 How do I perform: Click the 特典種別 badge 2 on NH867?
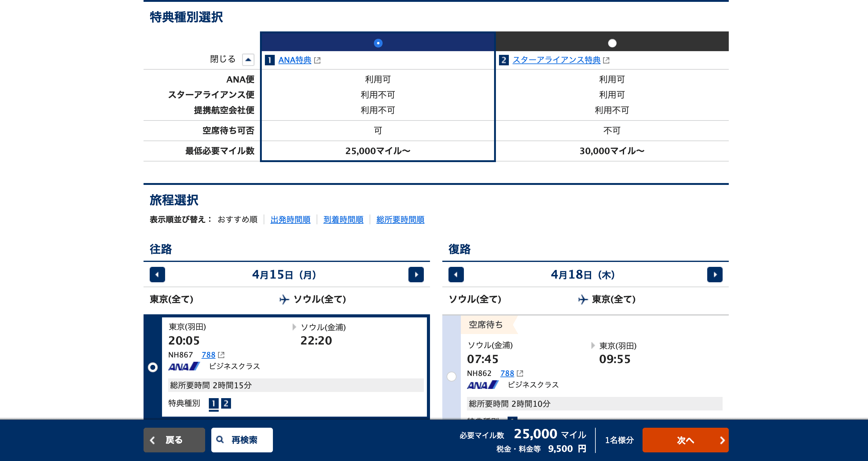click(x=226, y=403)
